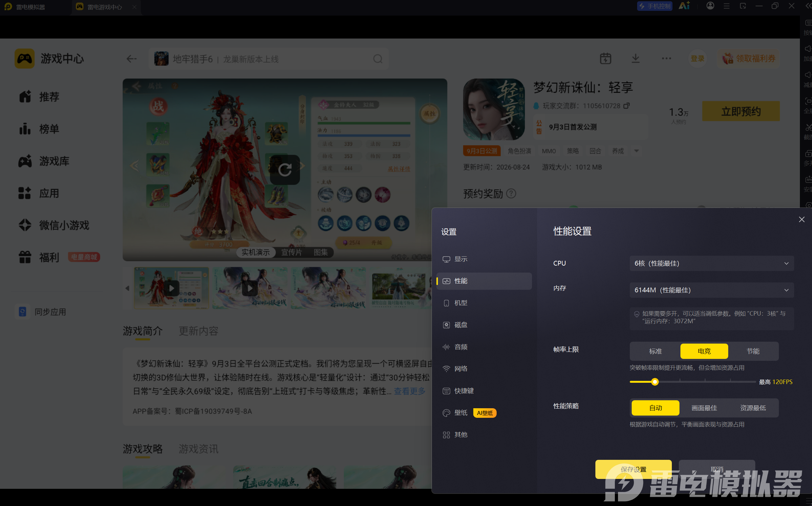Screen dimensions: 812x506
Task: Open the hamburger menu in title bar
Action: pyautogui.click(x=726, y=6)
